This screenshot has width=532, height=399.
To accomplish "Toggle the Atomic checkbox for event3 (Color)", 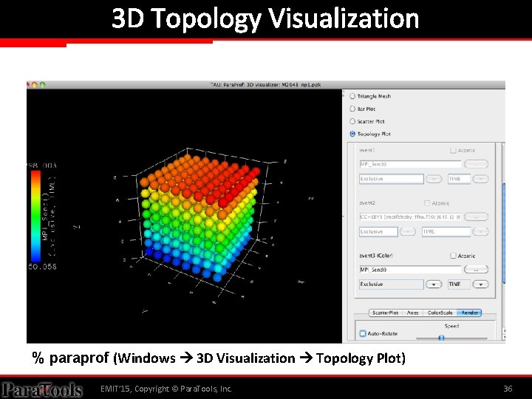I will [453, 256].
